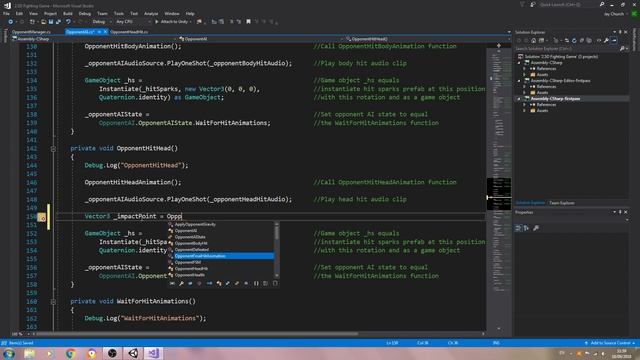Click the editor vertical scroll map
This screenshot has width=640, height=360.
pos(498,188)
